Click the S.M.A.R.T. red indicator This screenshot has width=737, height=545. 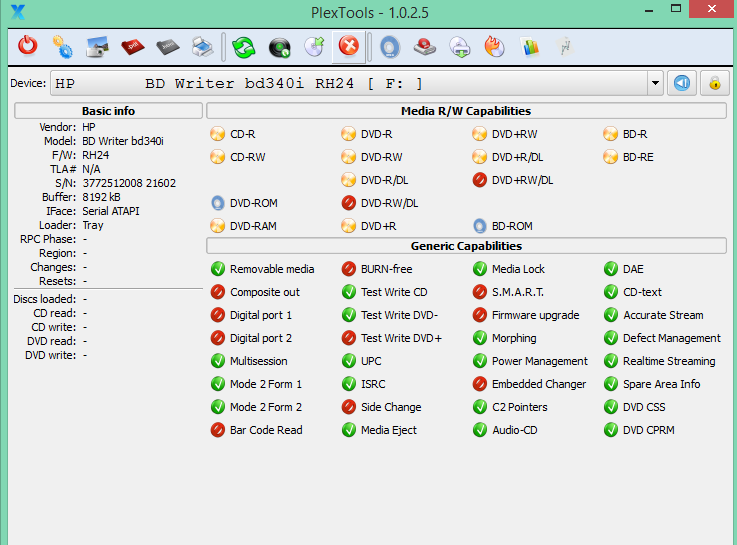click(479, 292)
